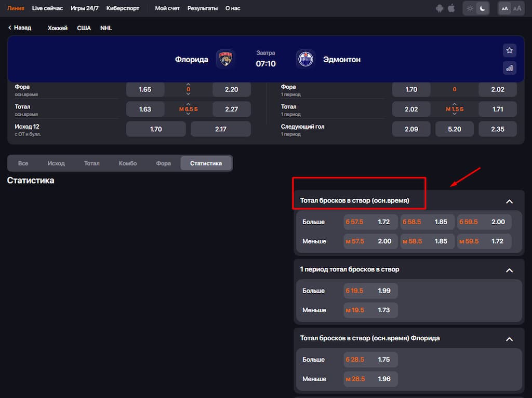Select 1 период Тотал odds 1.71

click(x=498, y=109)
